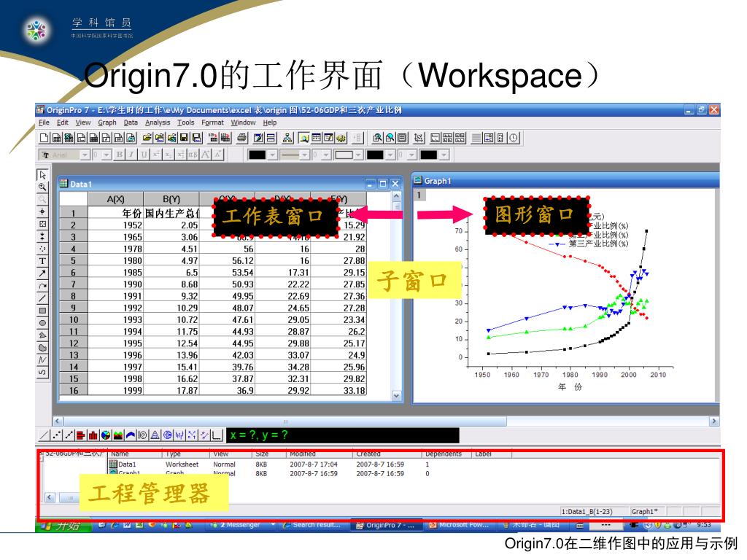
Task: Open the font size dropdown
Action: coord(107,155)
